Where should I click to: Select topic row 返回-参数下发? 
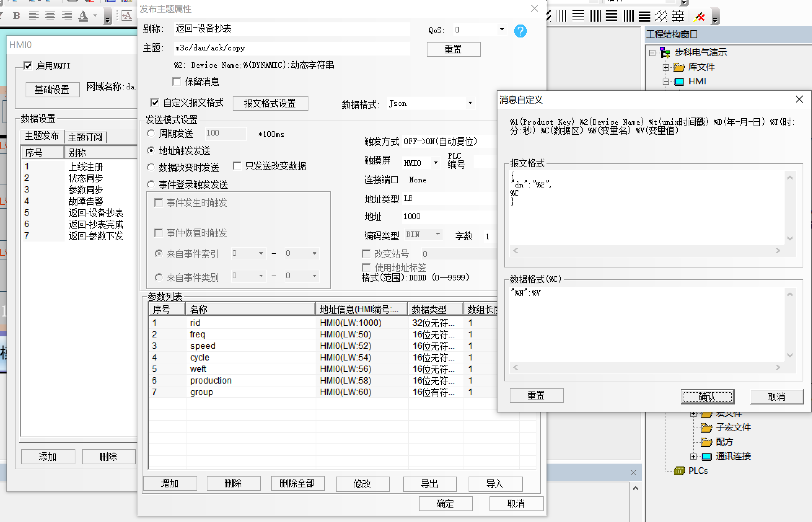pyautogui.click(x=79, y=235)
